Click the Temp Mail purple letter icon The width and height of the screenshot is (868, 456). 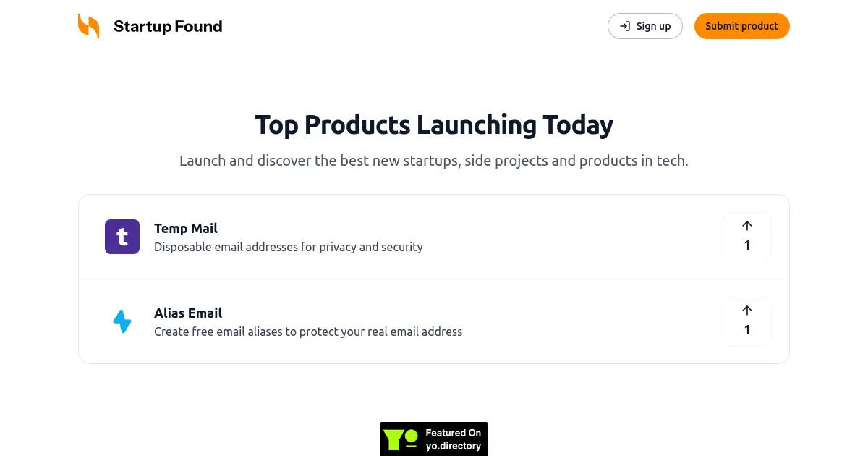coord(122,237)
